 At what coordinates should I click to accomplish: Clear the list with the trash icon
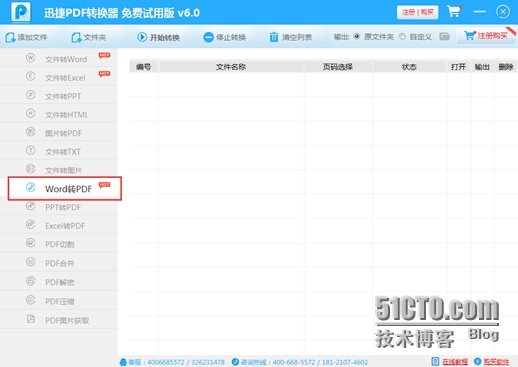274,37
